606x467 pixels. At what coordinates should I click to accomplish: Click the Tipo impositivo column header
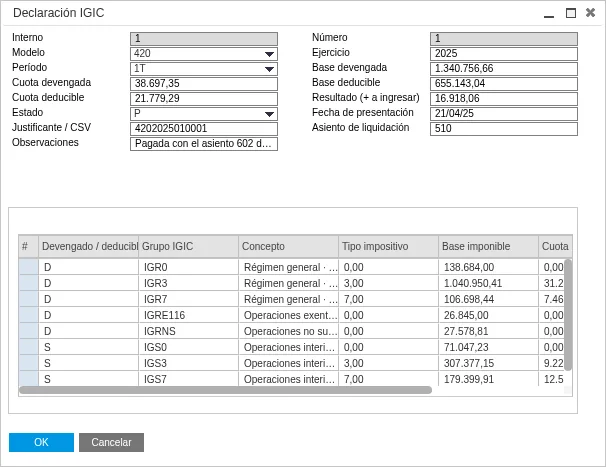point(389,247)
